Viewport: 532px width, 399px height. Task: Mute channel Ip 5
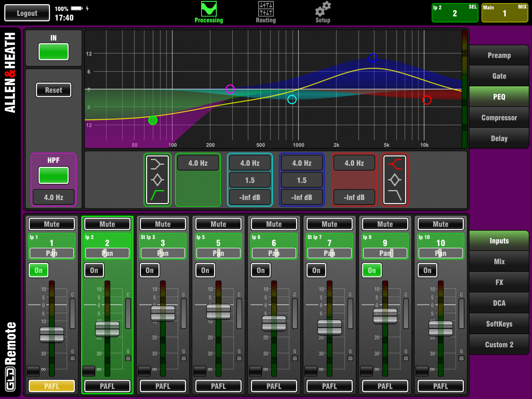[218, 224]
